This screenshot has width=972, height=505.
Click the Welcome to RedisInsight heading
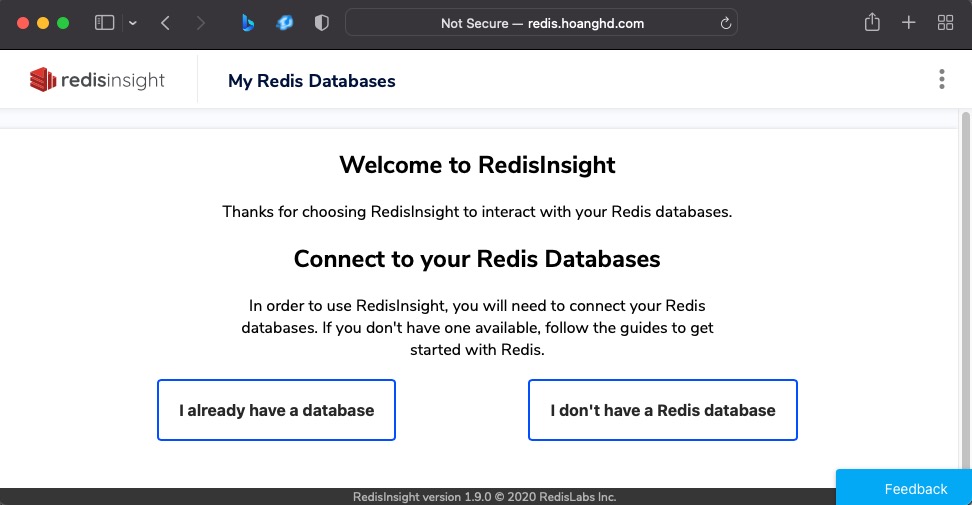[477, 165]
